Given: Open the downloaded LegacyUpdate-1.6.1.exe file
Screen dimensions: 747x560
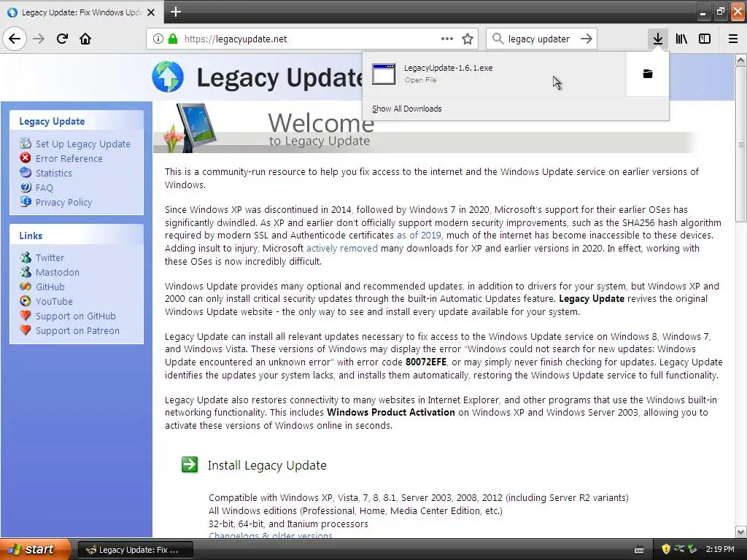Looking at the screenshot, I should [494, 74].
